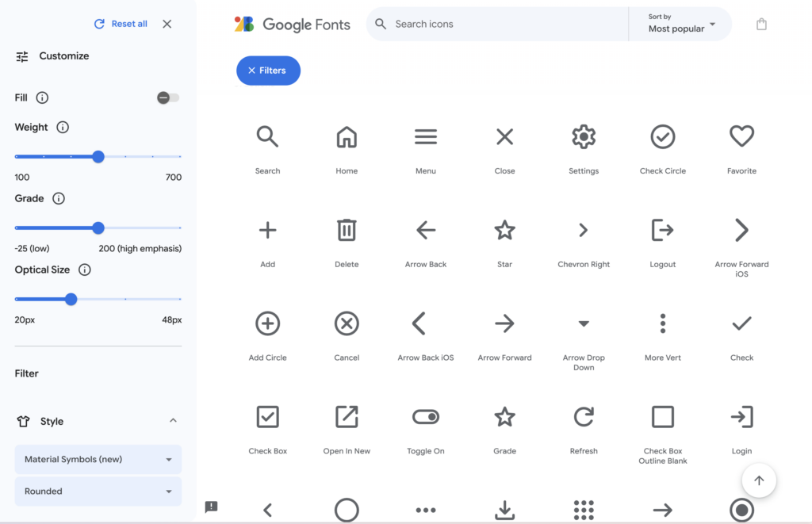Screen dimensions: 812x524
Task: Pick the Grade star icon
Action: [x=504, y=417]
